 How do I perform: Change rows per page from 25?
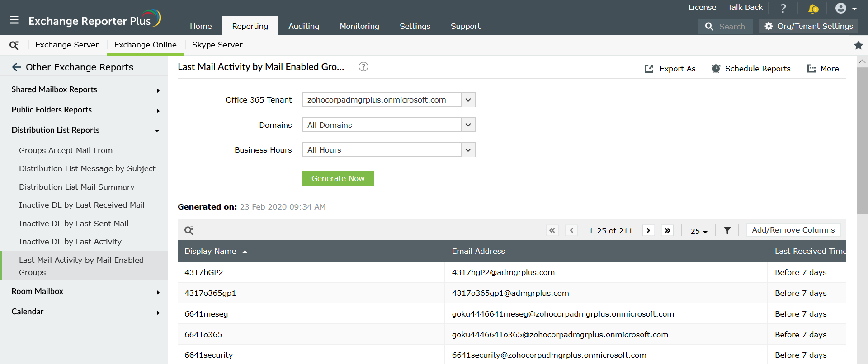pyautogui.click(x=699, y=231)
